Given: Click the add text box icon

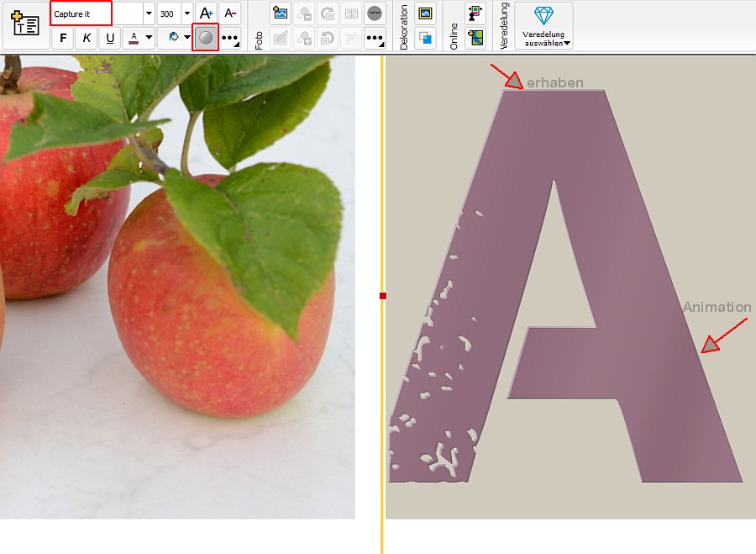Looking at the screenshot, I should [25, 24].
